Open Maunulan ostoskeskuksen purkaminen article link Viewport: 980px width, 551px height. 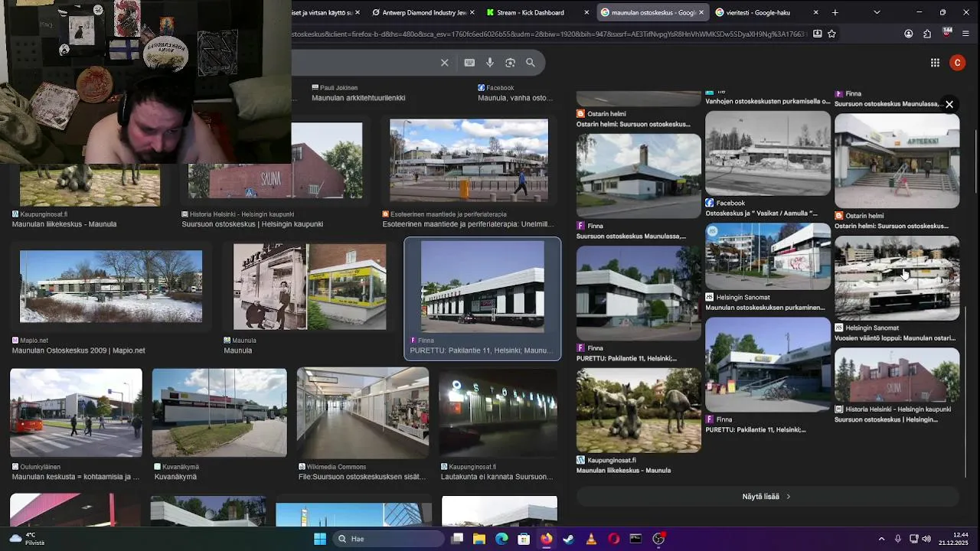pos(765,308)
